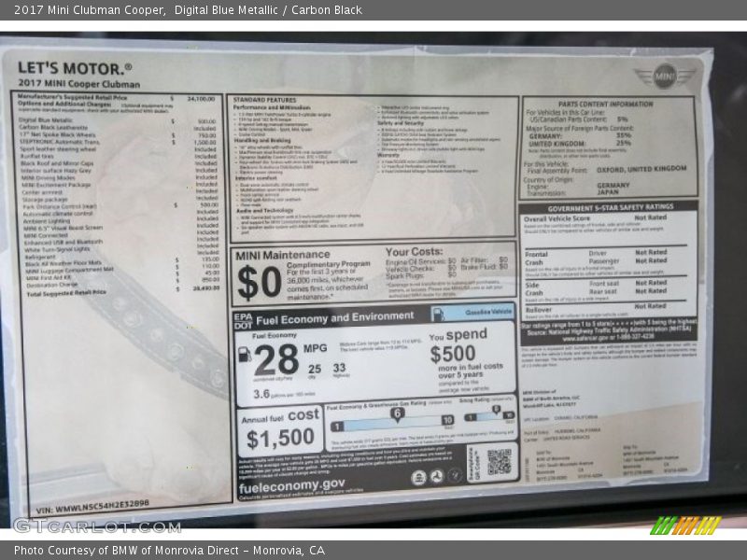Click the Ambient Lighting row
Viewport: 747px width, 560px height.
[x=120, y=220]
